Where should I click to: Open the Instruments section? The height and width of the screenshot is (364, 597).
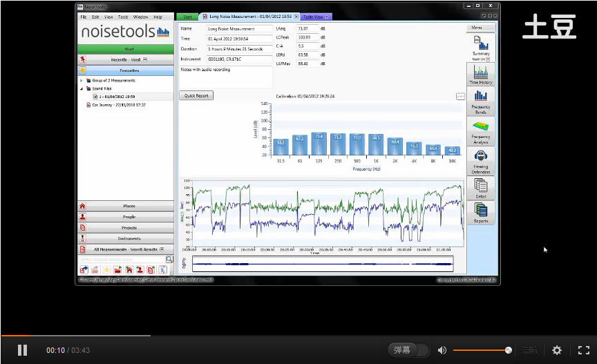point(126,238)
